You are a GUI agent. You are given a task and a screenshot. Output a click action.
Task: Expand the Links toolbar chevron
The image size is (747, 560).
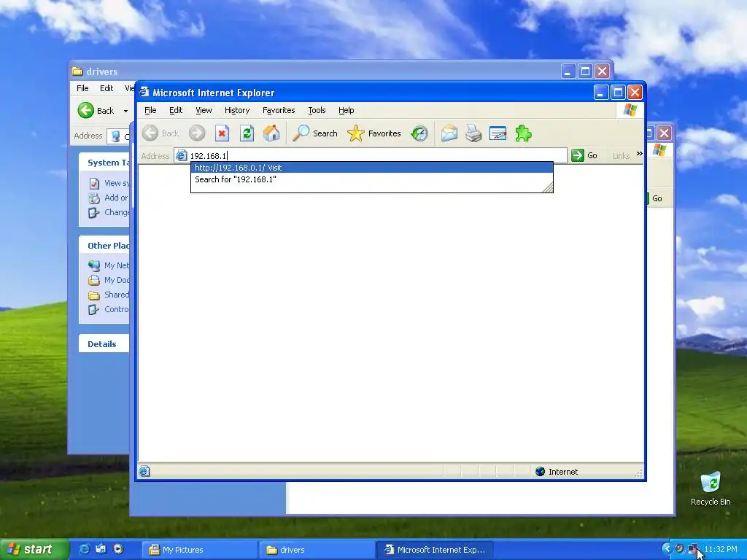639,153
